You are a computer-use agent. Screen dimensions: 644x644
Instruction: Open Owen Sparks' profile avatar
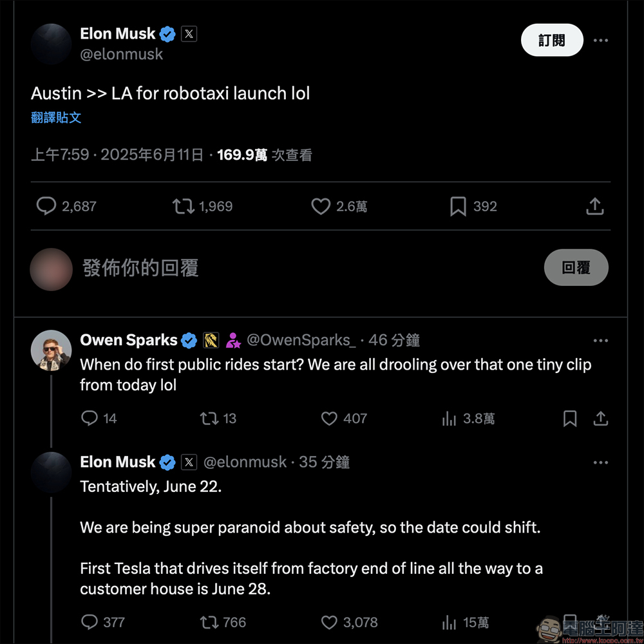pos(51,352)
